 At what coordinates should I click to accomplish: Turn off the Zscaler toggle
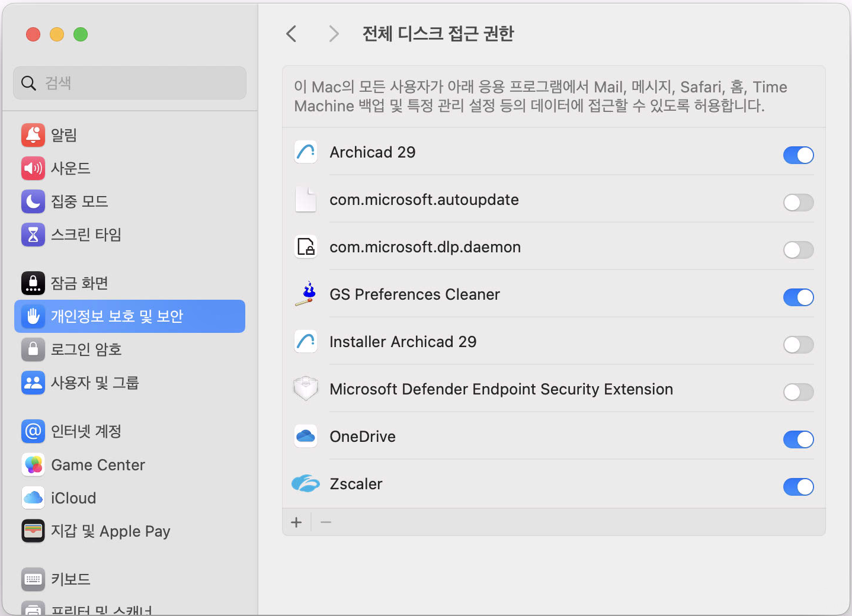(x=798, y=487)
